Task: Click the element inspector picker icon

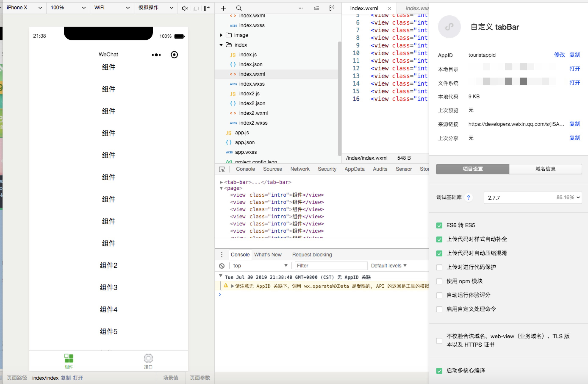Action: point(222,169)
